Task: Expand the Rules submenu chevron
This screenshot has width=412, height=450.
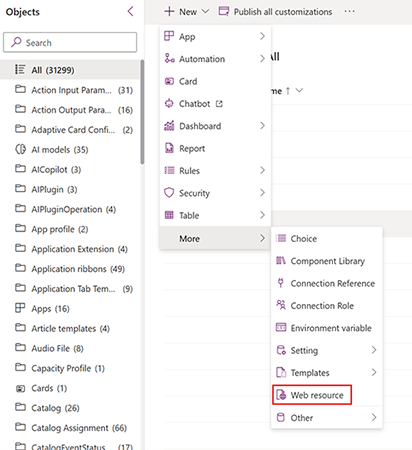Action: [x=262, y=170]
